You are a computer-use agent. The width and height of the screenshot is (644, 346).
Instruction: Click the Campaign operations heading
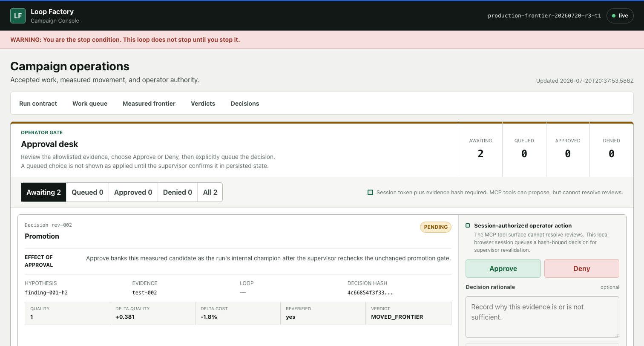[70, 66]
